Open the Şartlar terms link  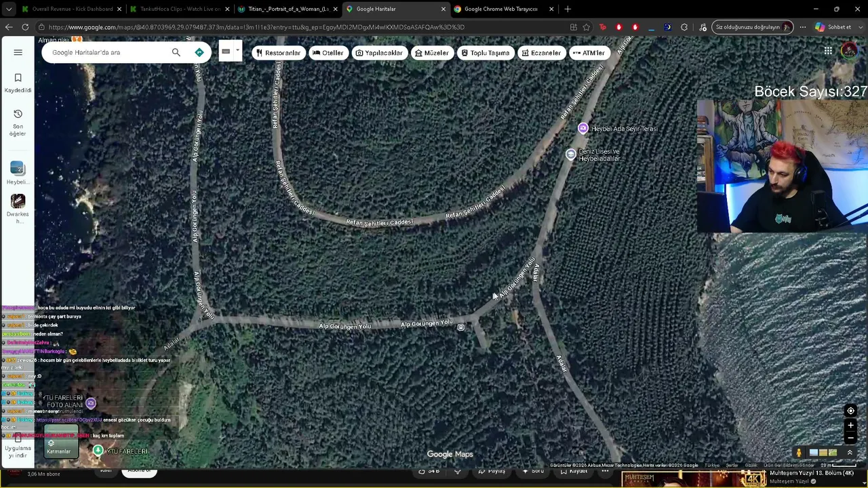pyautogui.click(x=732, y=466)
